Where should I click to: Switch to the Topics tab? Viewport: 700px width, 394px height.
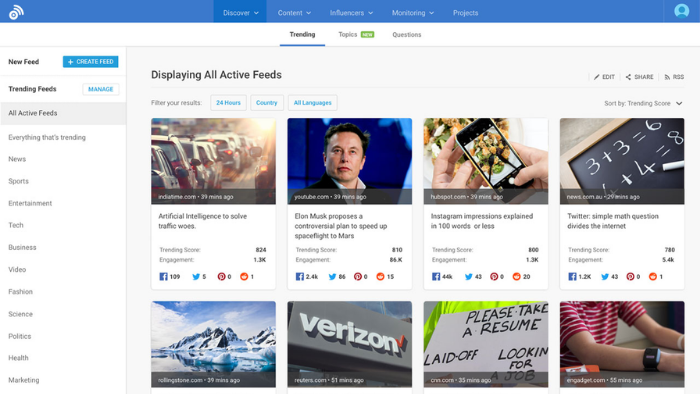[x=356, y=34]
